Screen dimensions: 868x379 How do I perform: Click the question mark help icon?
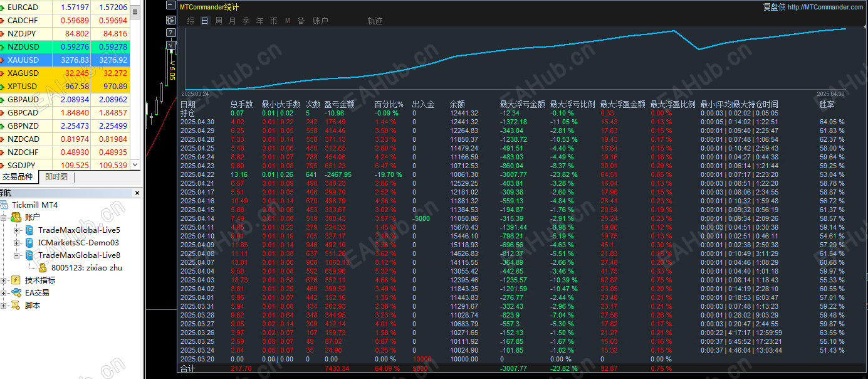click(170, 32)
